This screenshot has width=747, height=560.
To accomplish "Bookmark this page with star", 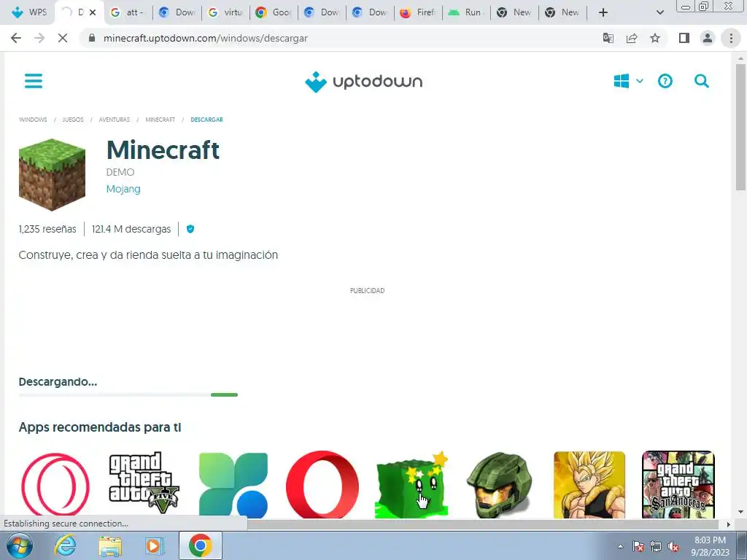I will (x=655, y=38).
